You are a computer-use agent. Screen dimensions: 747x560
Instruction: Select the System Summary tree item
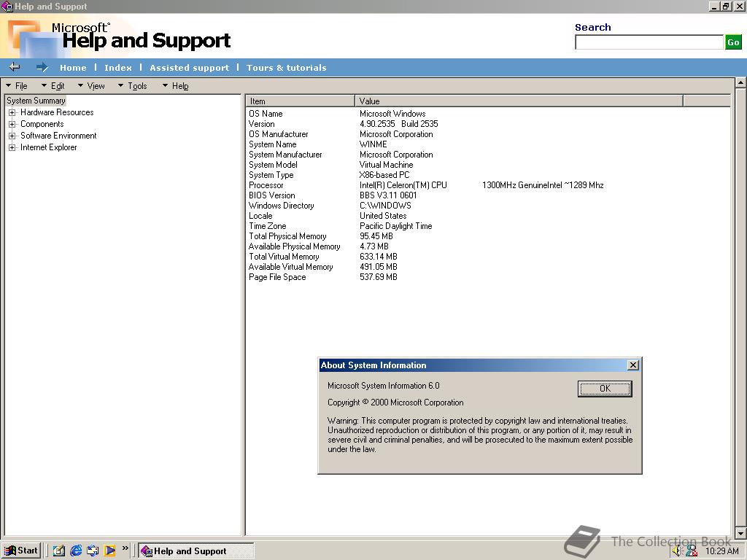click(x=35, y=101)
